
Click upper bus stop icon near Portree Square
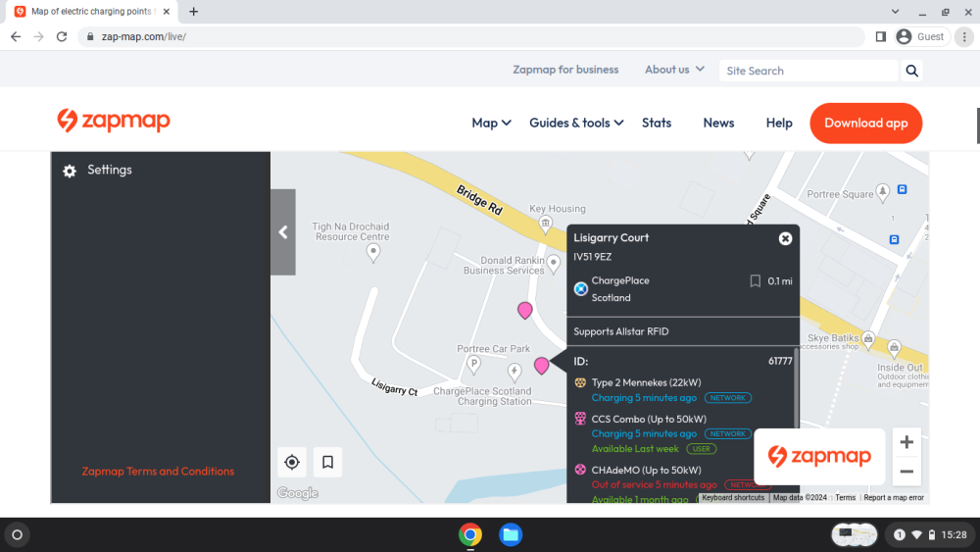click(902, 189)
